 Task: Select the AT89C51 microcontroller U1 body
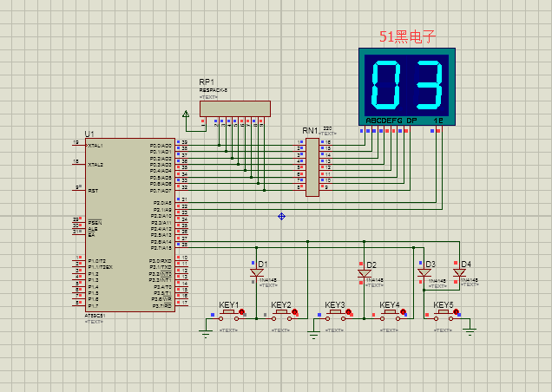(x=130, y=225)
